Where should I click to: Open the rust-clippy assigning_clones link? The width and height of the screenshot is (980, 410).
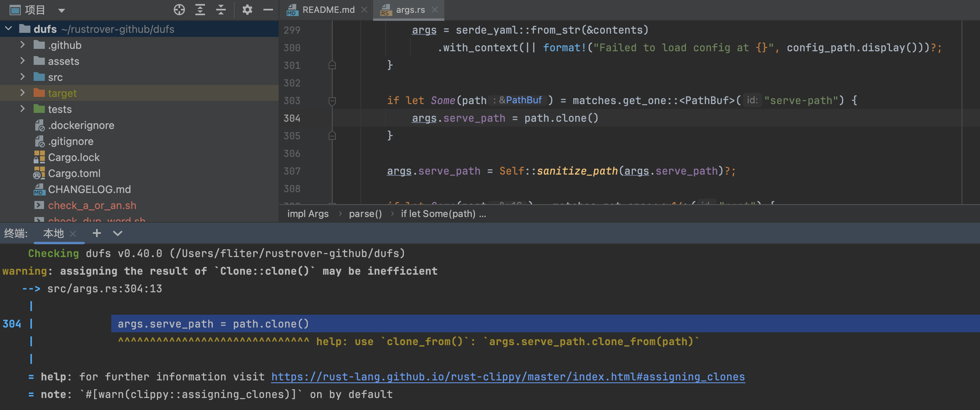coord(508,377)
